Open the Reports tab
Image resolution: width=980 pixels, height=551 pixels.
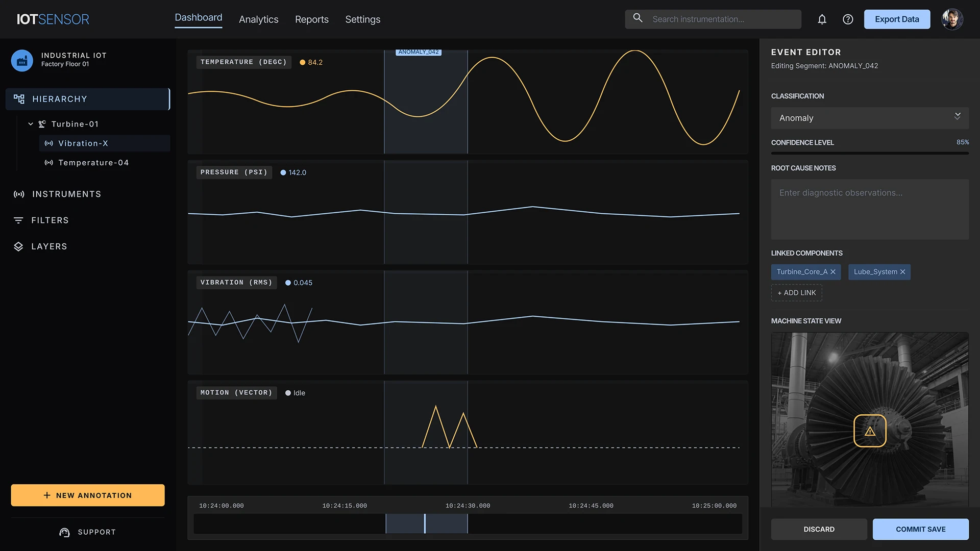coord(311,19)
